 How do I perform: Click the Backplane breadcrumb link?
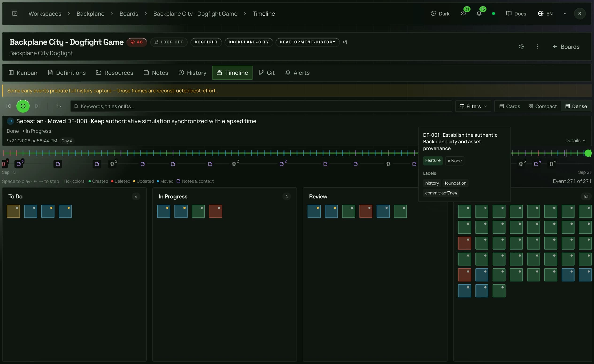pyautogui.click(x=90, y=13)
